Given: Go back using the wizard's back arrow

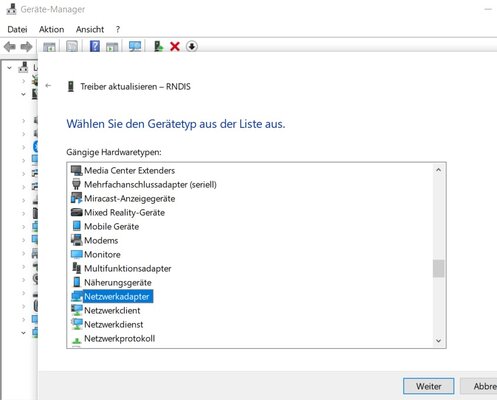Looking at the screenshot, I should (48, 86).
